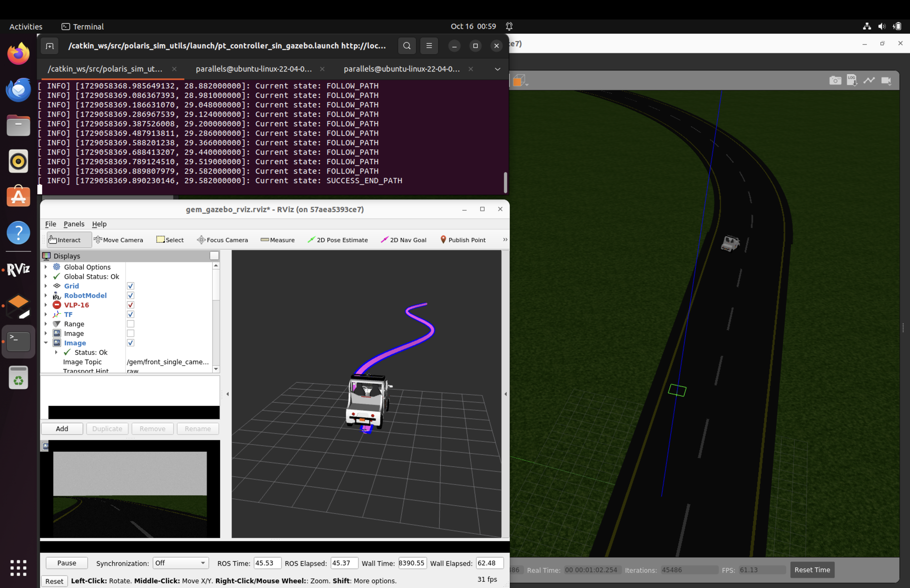Screen dimensions: 910x588
Task: Select the Measure tool in RViz
Action: coord(278,240)
